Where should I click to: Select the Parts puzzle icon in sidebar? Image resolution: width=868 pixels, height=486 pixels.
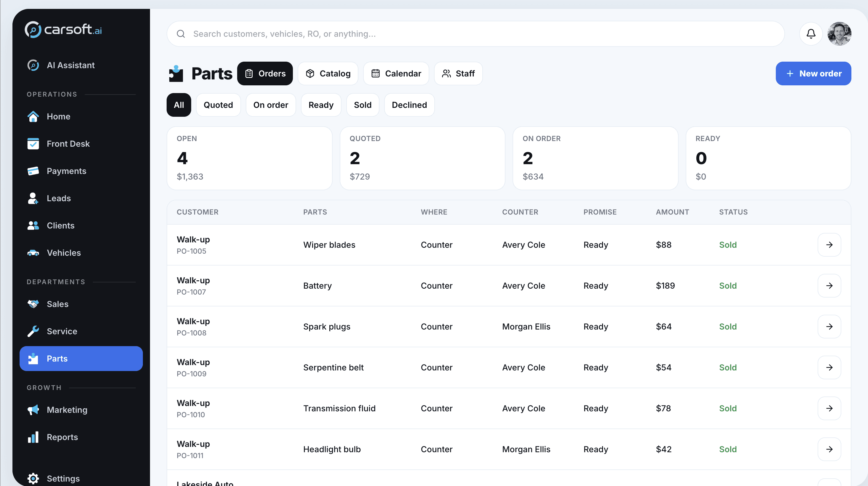pos(33,359)
